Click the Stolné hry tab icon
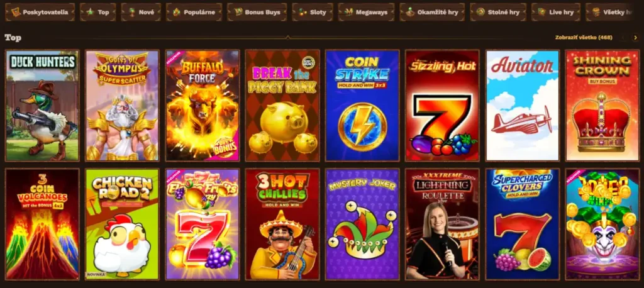Image resolution: width=644 pixels, height=288 pixels. point(480,13)
